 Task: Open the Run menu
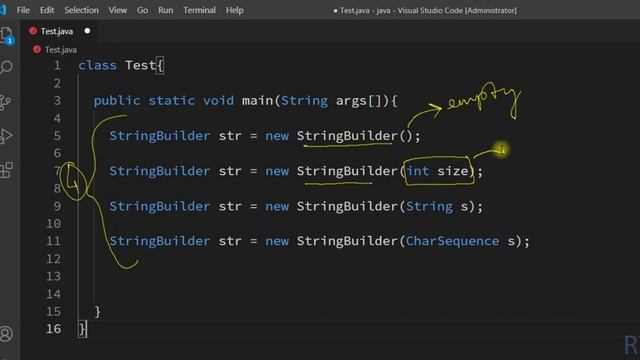pyautogui.click(x=165, y=10)
